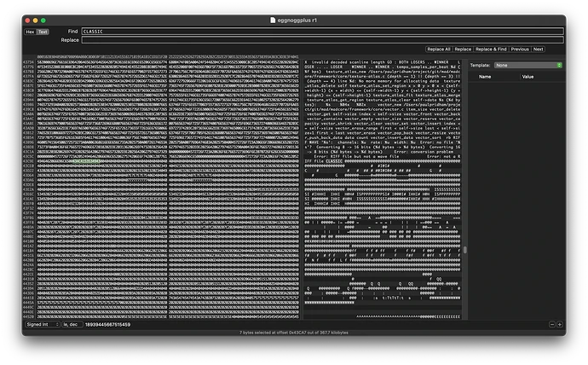The width and height of the screenshot is (588, 365).
Task: Click the Find field containing CLASSIC
Action: [322, 32]
